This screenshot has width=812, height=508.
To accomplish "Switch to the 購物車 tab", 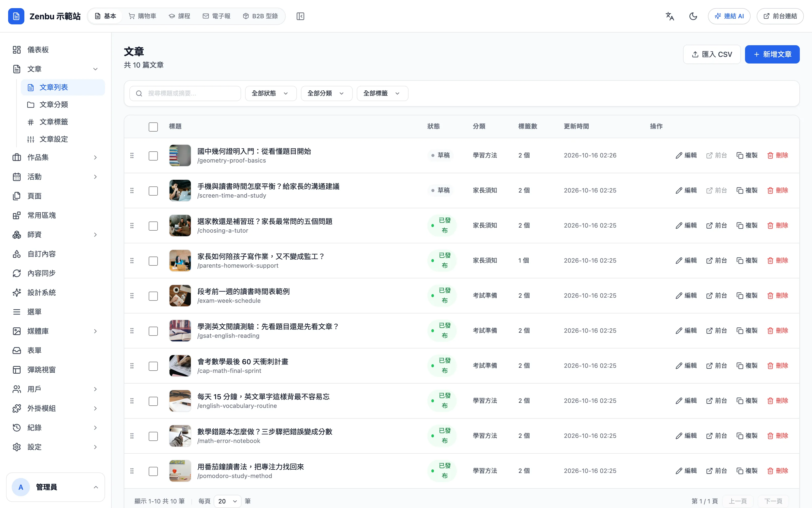I will (143, 16).
